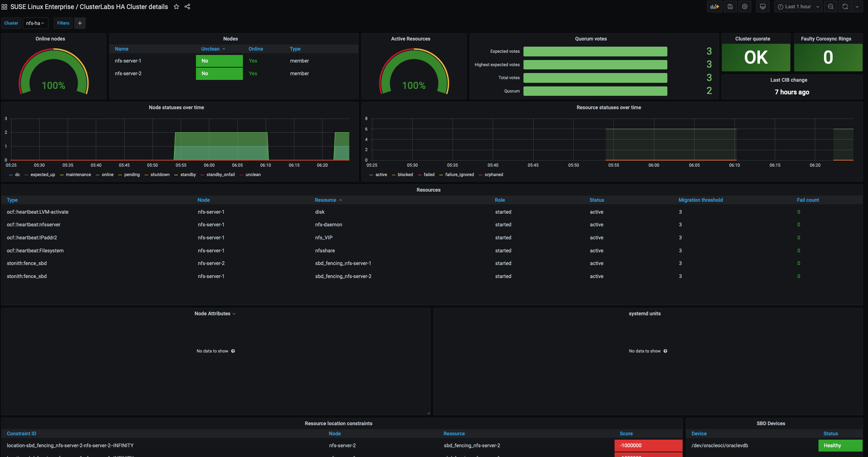Open the Last 1 hour time picker

coord(798,7)
